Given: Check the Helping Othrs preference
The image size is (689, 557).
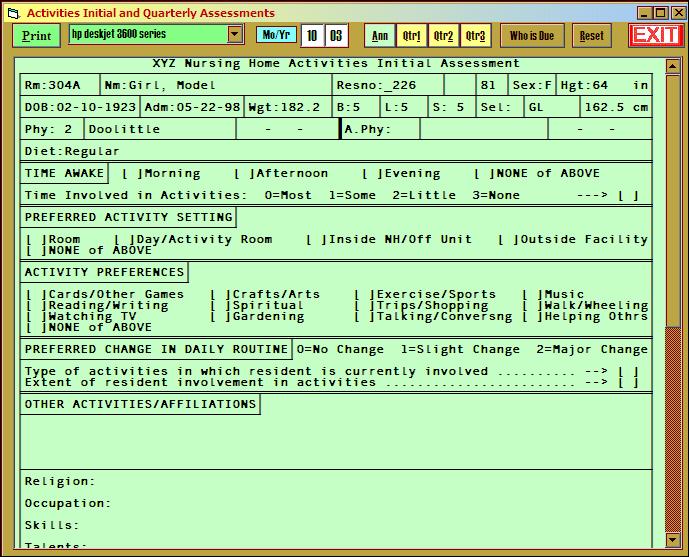Looking at the screenshot, I should tap(533, 316).
